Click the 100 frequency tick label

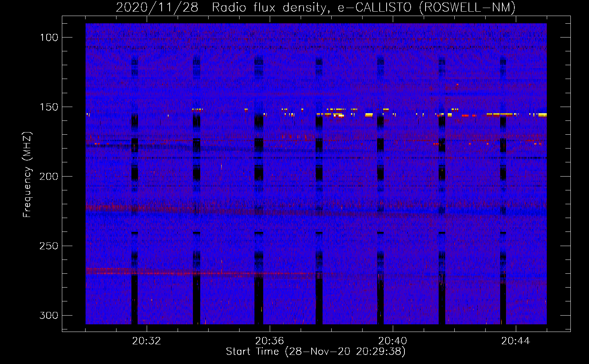(x=49, y=37)
